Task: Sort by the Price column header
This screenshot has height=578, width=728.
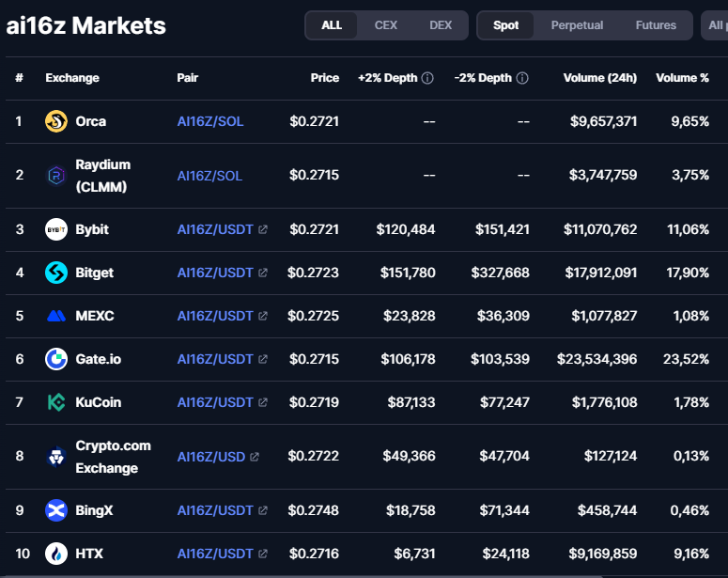Action: [325, 78]
